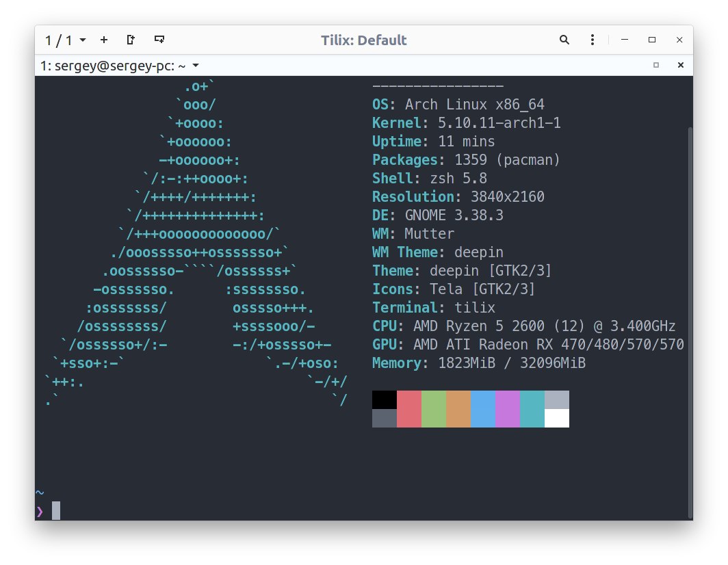Image resolution: width=728 pixels, height=565 pixels.
Task: Click the white color block
Action: [557, 419]
